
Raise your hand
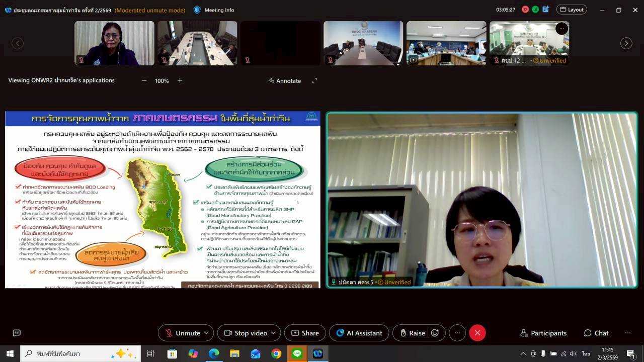click(412, 333)
